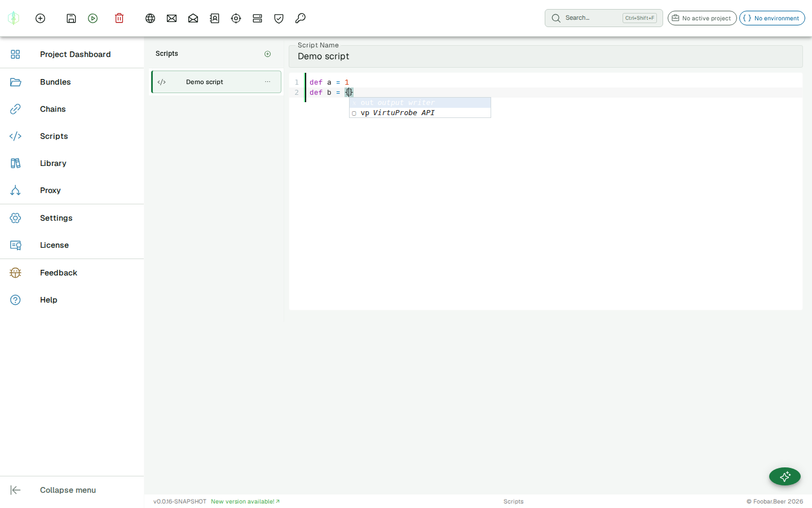Edit the Script Name field

tap(546, 56)
